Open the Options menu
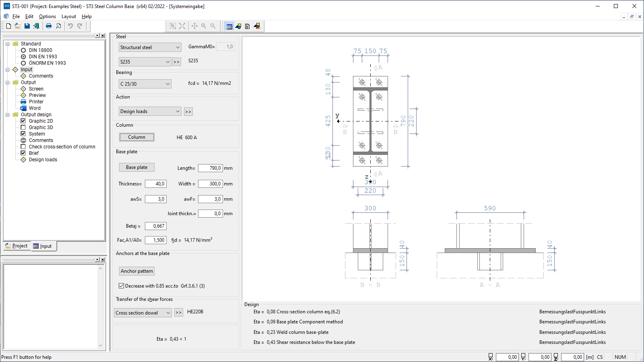 click(47, 16)
